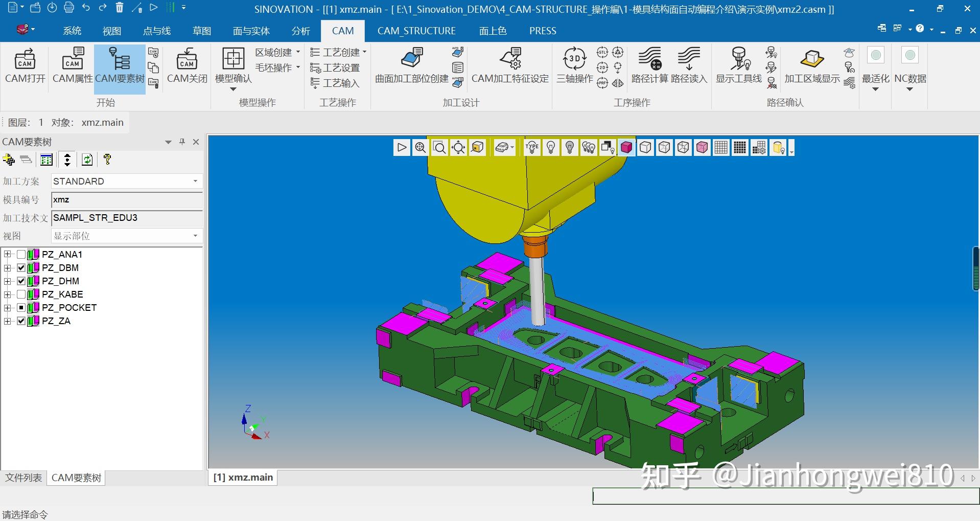
Task: Expand the PZ_POCKET tree node
Action: coord(7,308)
